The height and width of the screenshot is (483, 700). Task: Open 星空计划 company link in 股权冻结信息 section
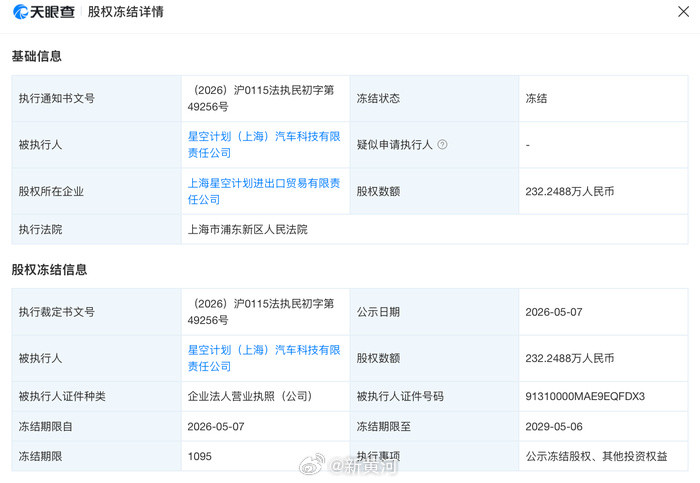point(264,358)
